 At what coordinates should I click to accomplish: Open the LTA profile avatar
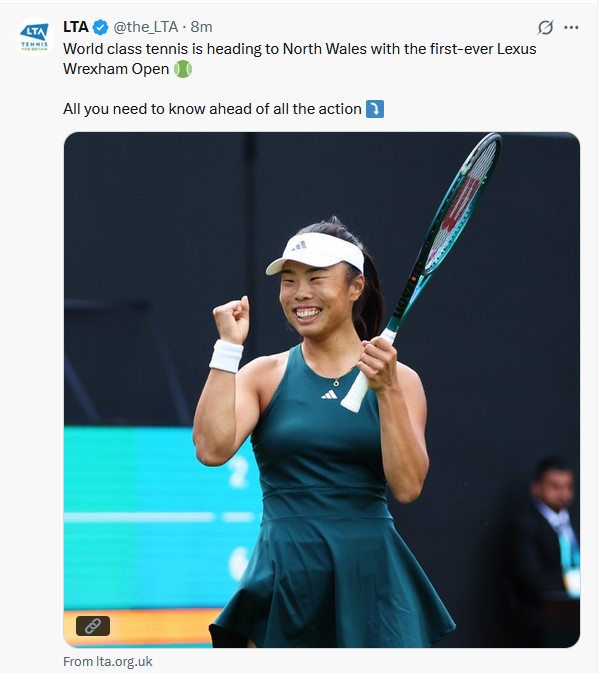click(x=34, y=36)
